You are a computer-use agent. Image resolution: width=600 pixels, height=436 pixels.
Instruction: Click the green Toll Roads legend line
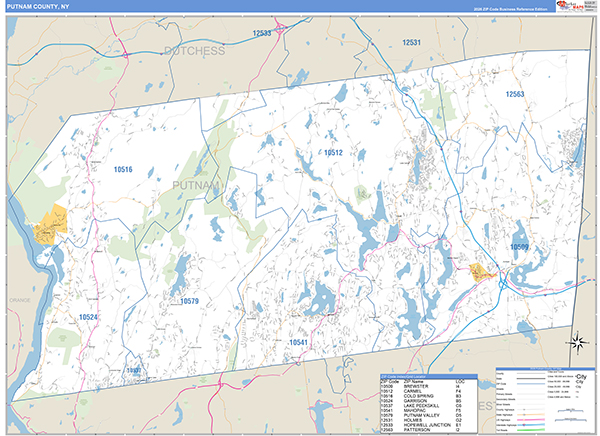tap(531, 430)
